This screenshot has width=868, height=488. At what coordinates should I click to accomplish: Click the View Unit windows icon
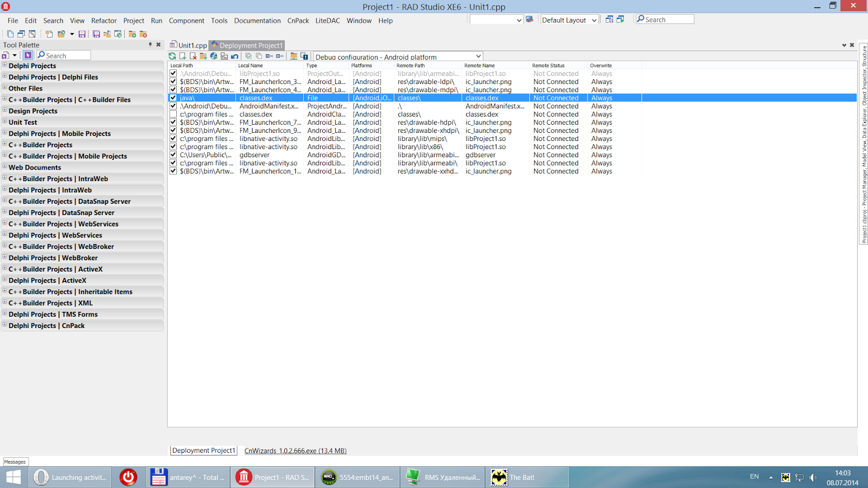(21, 34)
